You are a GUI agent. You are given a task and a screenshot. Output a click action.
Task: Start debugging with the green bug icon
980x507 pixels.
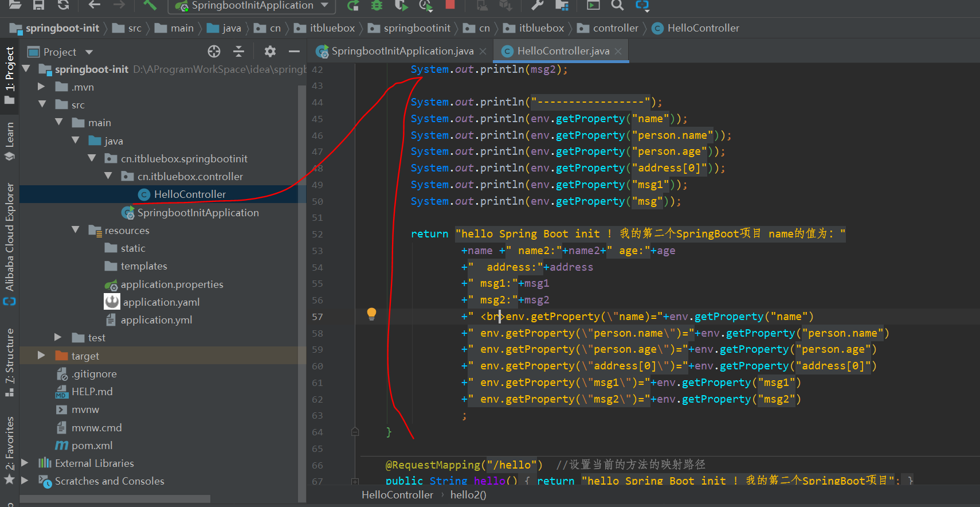tap(377, 5)
